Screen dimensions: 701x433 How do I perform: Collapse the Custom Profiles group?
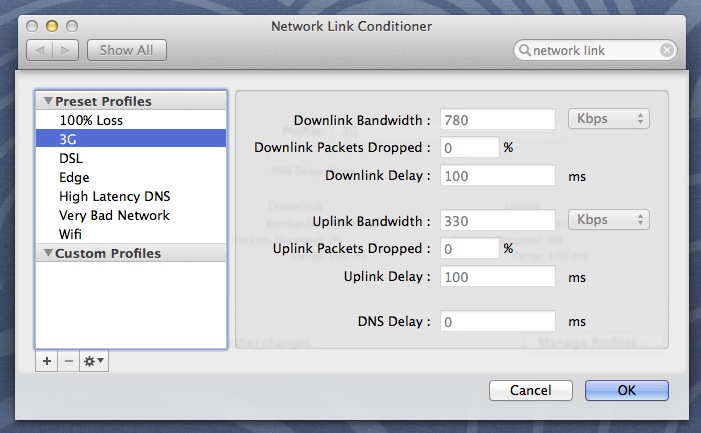(46, 254)
